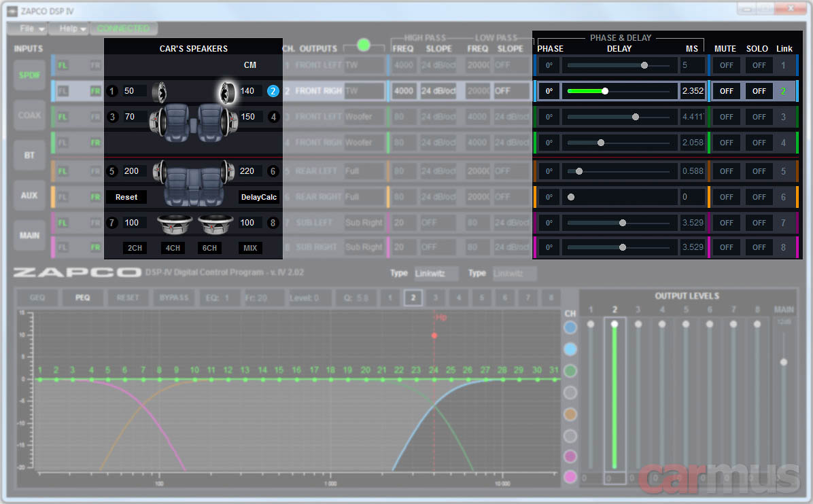This screenshot has width=813, height=504.
Task: Click channel 5 delay slider
Action: (x=619, y=171)
